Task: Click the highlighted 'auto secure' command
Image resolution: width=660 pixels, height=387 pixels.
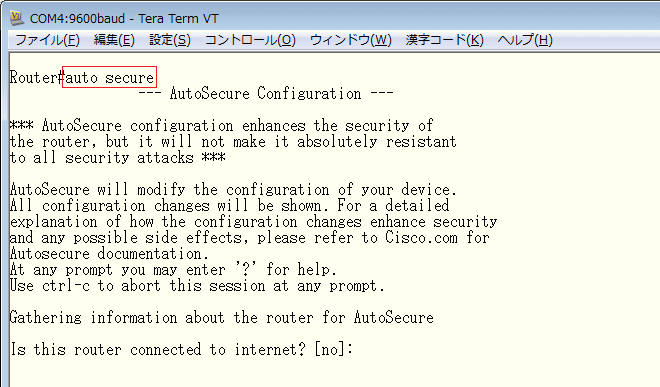Action: 109,77
